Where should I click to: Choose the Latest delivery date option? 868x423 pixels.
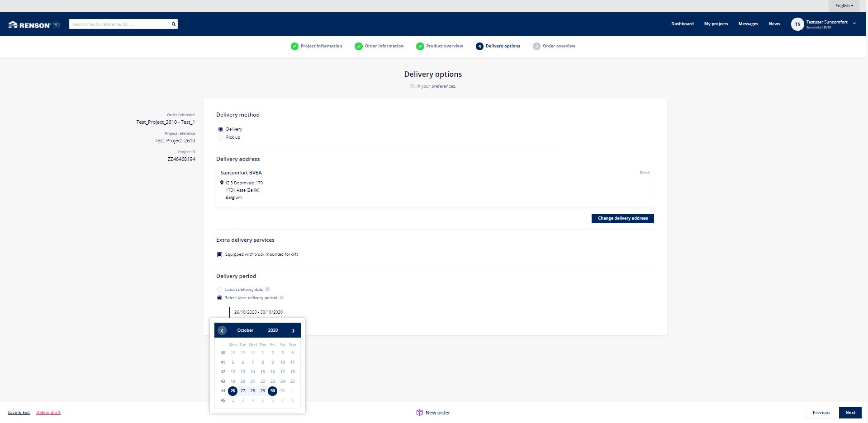pyautogui.click(x=220, y=290)
